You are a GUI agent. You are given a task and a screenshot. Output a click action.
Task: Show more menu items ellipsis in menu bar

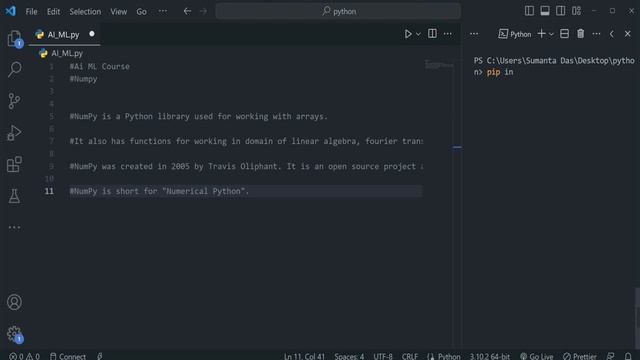pyautogui.click(x=162, y=11)
